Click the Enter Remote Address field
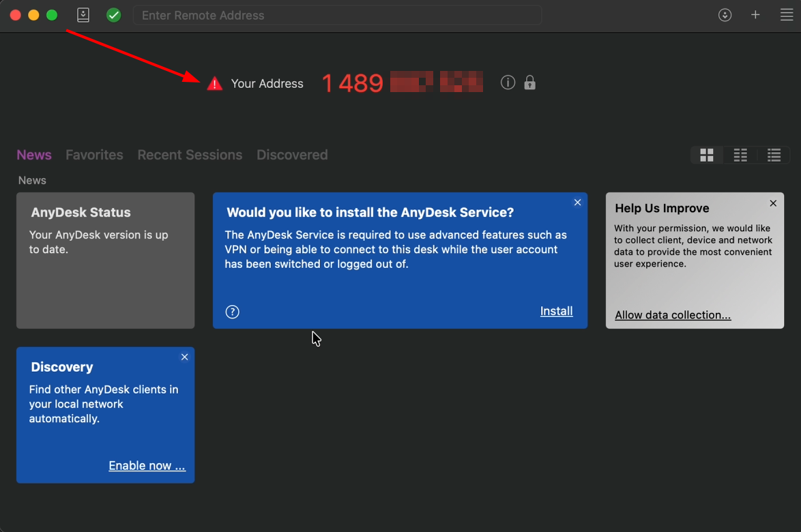 [x=338, y=15]
